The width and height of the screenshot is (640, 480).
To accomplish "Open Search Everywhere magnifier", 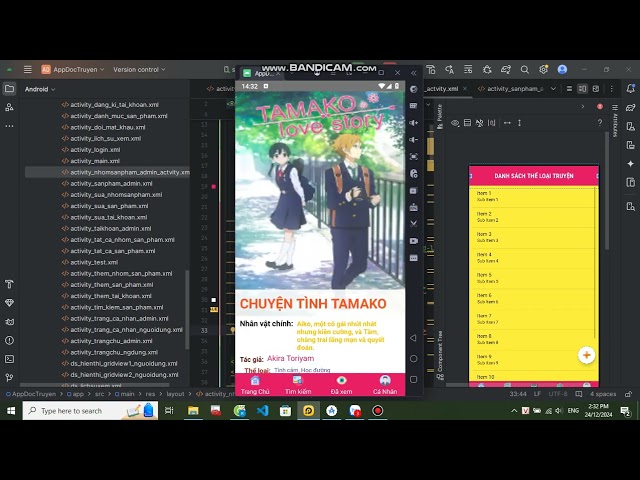I will pyautogui.click(x=524, y=69).
